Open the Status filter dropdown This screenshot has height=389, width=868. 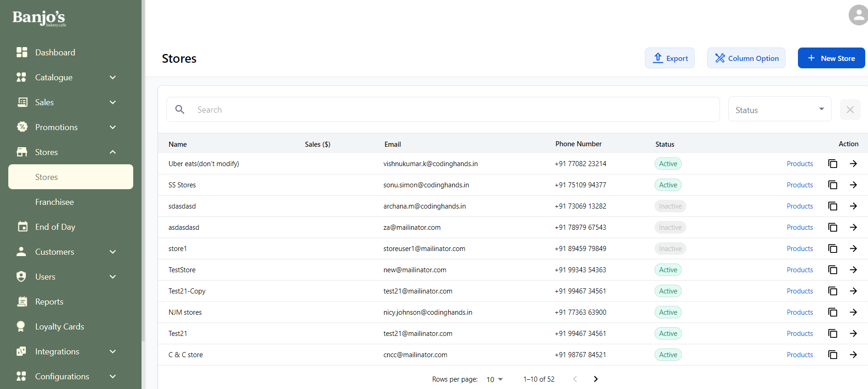779,110
